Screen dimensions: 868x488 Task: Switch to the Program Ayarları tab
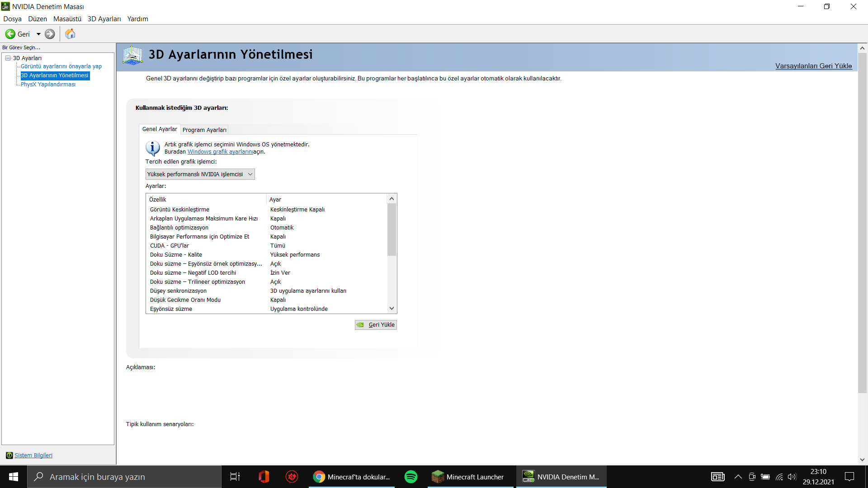click(x=204, y=130)
